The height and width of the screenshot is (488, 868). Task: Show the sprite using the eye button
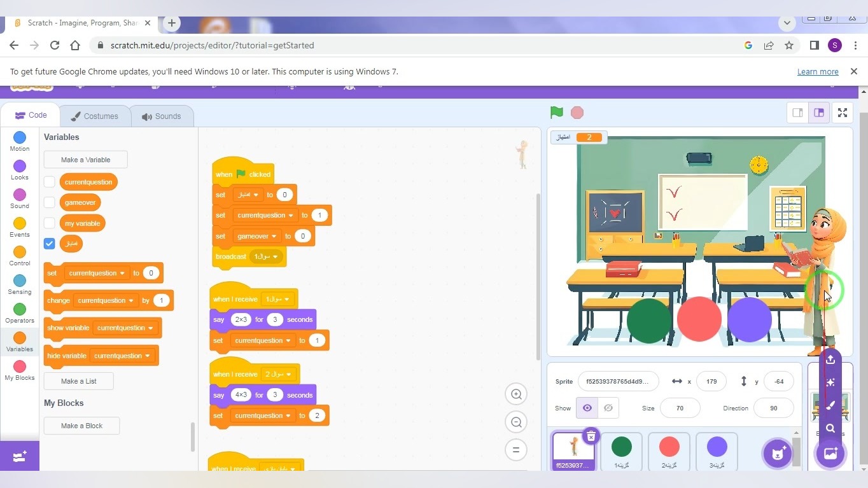click(x=587, y=408)
